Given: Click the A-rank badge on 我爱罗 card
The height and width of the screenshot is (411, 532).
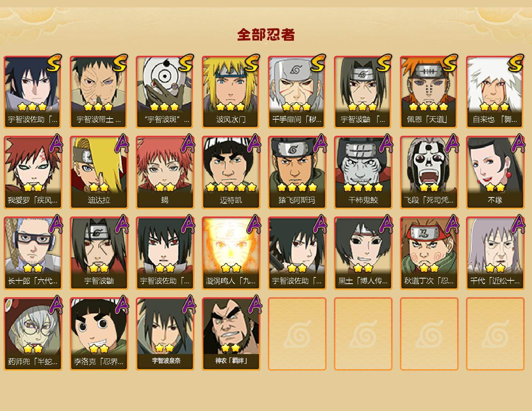Looking at the screenshot, I should 55,143.
